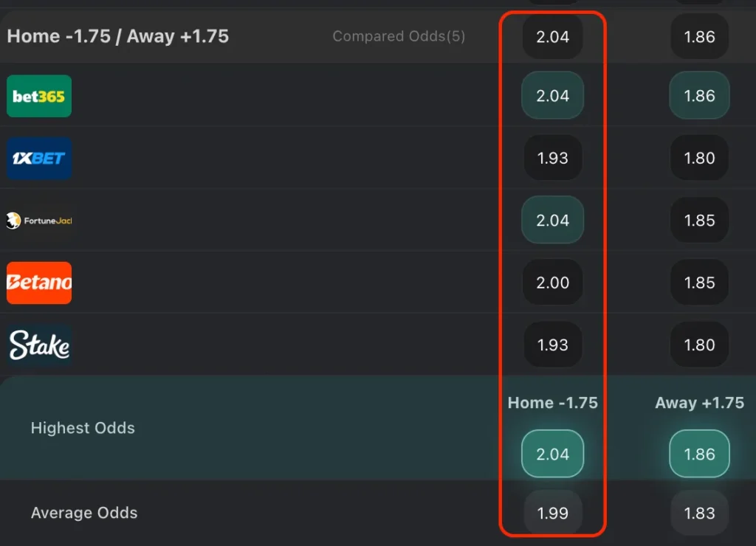Screen dimensions: 756x546
Task: Select the bet365 bookmaker logo
Action: tap(38, 96)
